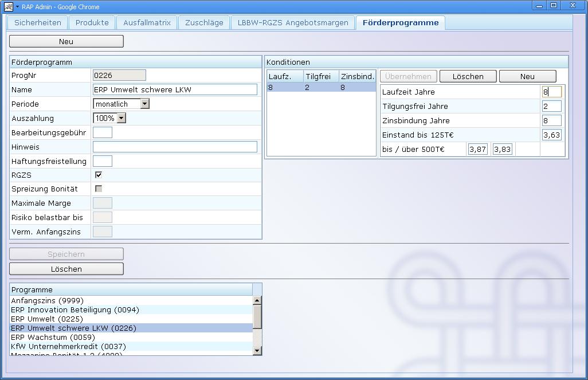This screenshot has height=380, width=588.
Task: Click the Laufzeit Jahre input field
Action: click(x=552, y=92)
